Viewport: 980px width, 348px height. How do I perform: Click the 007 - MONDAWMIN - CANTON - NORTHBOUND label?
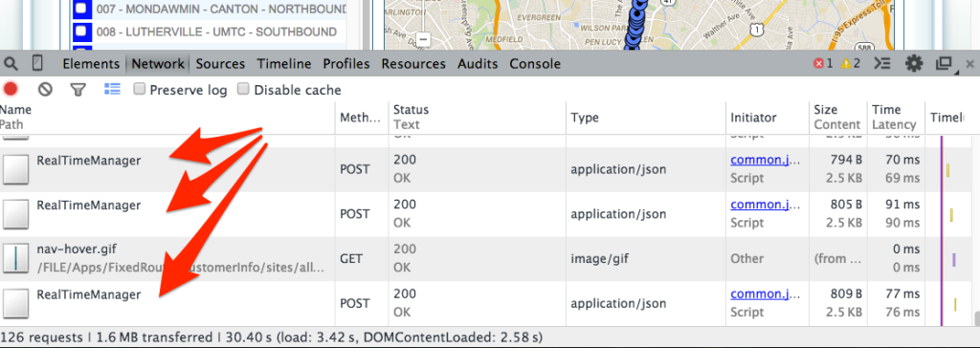point(221,10)
